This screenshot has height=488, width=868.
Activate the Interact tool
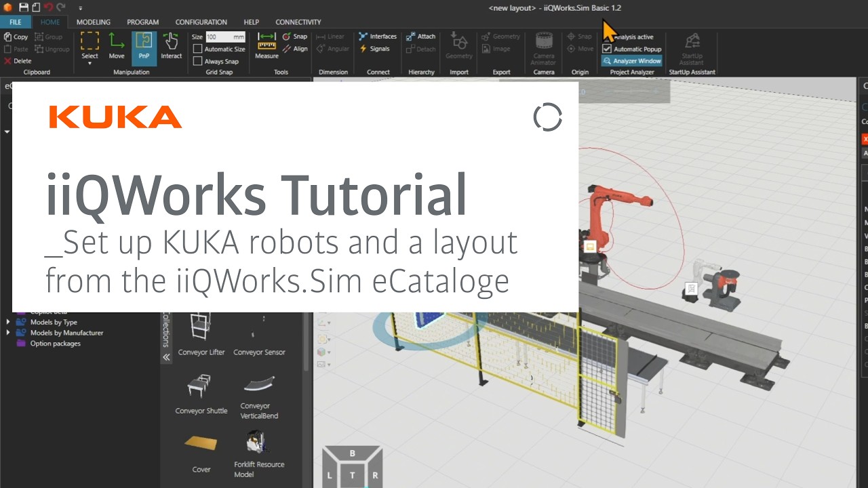[172, 46]
